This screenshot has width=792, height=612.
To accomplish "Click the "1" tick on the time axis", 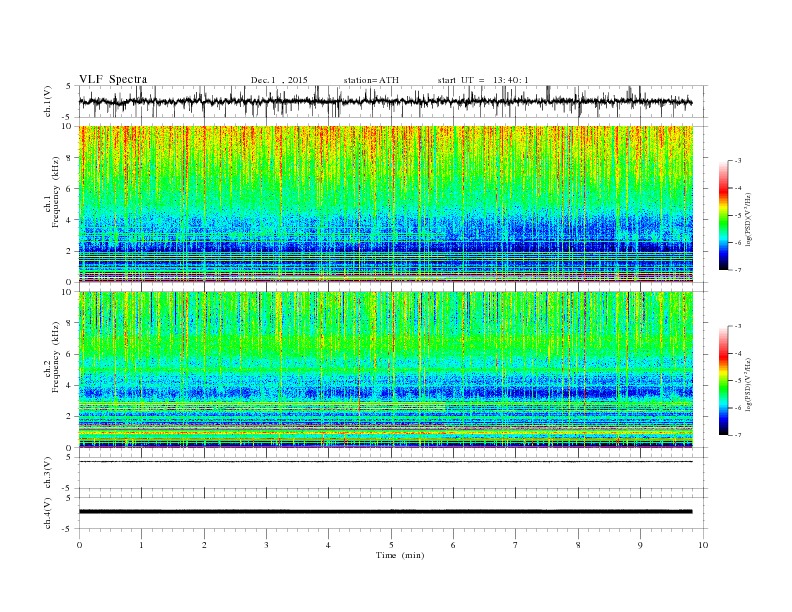I will click(x=141, y=545).
